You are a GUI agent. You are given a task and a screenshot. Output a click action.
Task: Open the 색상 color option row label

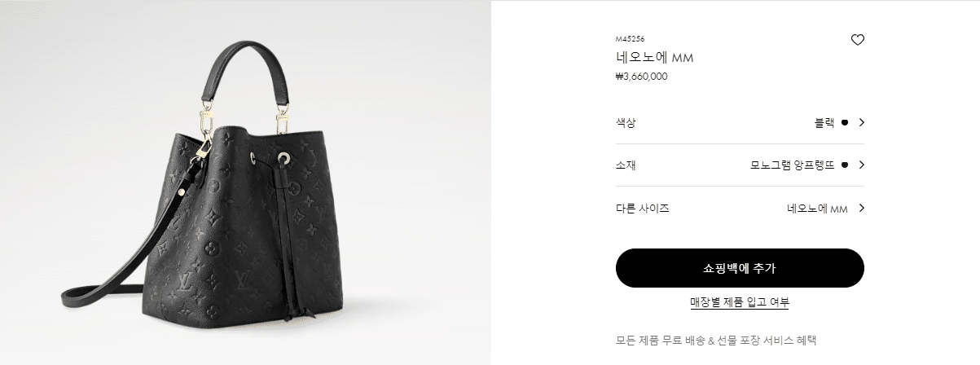tap(626, 122)
